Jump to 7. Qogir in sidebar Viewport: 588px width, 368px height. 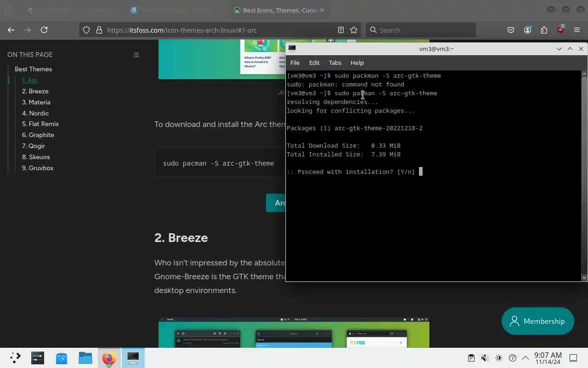[x=34, y=146]
